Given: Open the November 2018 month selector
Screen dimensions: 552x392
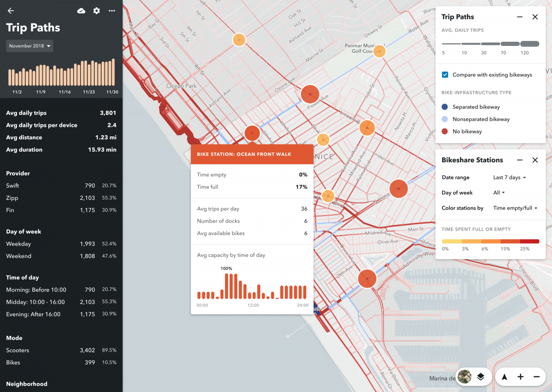Looking at the screenshot, I should pos(29,45).
